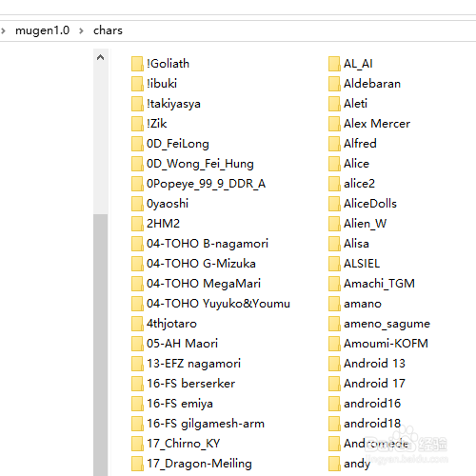The image size is (476, 476).
Task: Click the 0D_Wong_Fei_Hung folder icon
Action: (137, 164)
